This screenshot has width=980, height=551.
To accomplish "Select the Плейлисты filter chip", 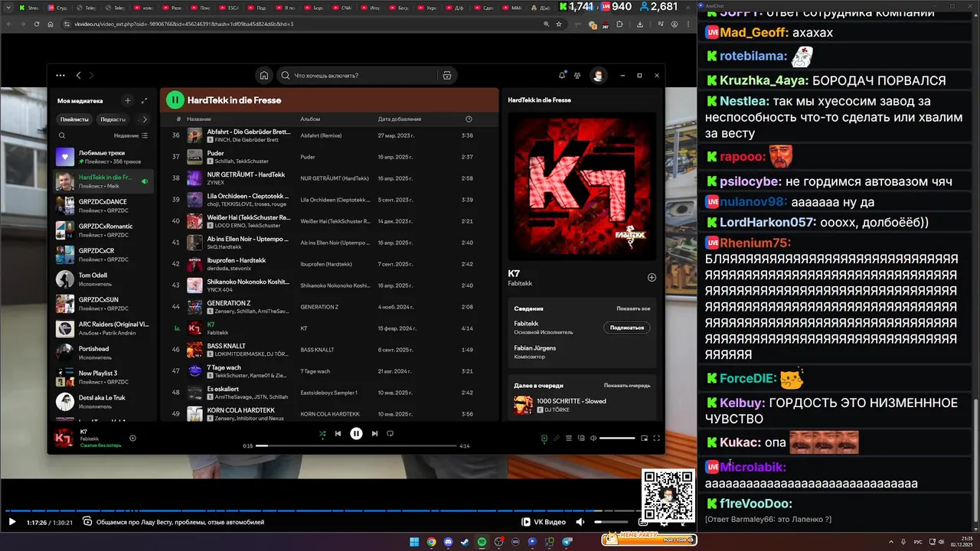I will pos(74,119).
